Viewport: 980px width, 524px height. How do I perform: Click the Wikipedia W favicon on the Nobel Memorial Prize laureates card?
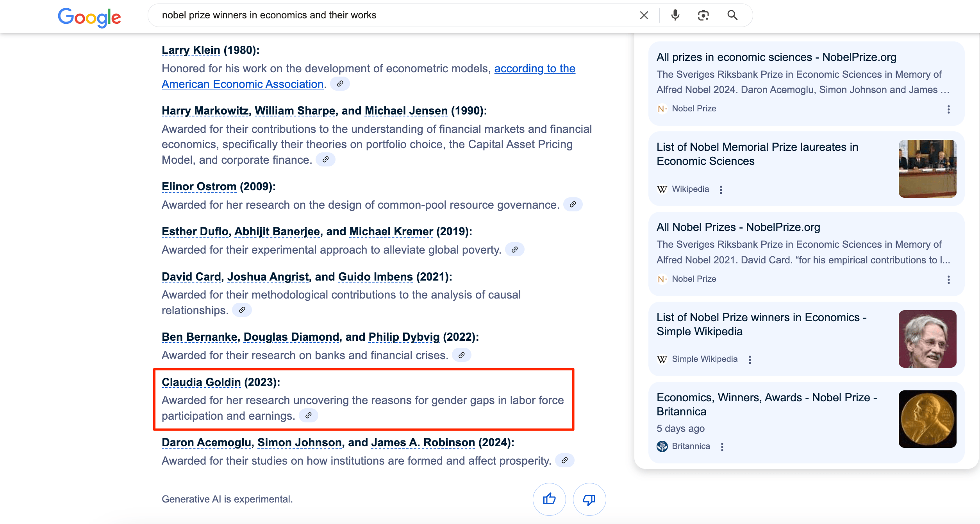coord(662,189)
